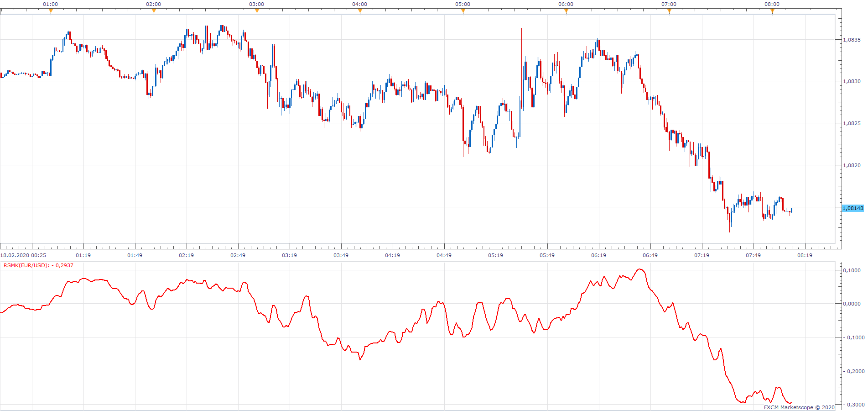Click the 1,0825 price axis label
868x411 pixels.
pos(852,123)
